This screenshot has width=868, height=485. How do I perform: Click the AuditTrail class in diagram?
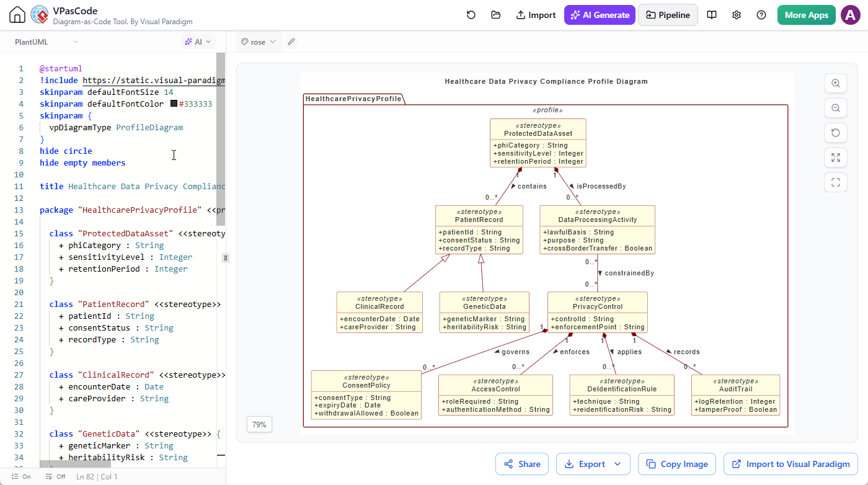point(736,394)
